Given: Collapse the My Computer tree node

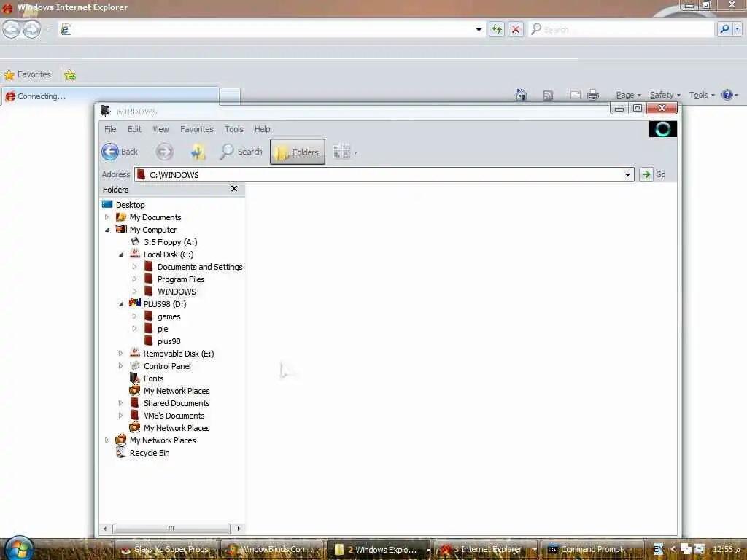Looking at the screenshot, I should (x=107, y=230).
